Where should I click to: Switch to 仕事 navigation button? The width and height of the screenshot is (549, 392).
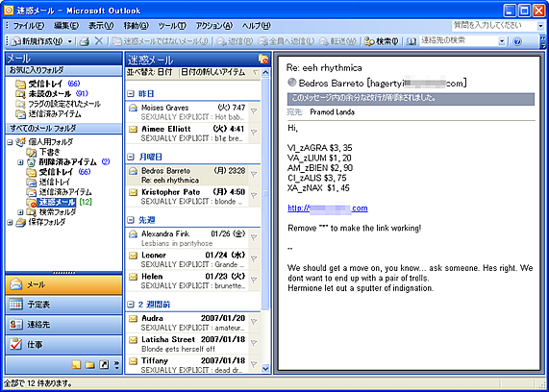pos(63,345)
